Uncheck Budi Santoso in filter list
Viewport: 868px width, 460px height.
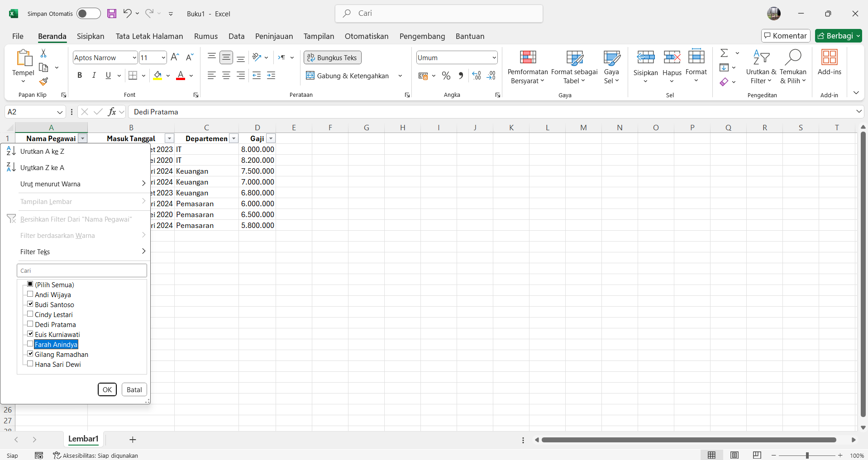pos(30,304)
